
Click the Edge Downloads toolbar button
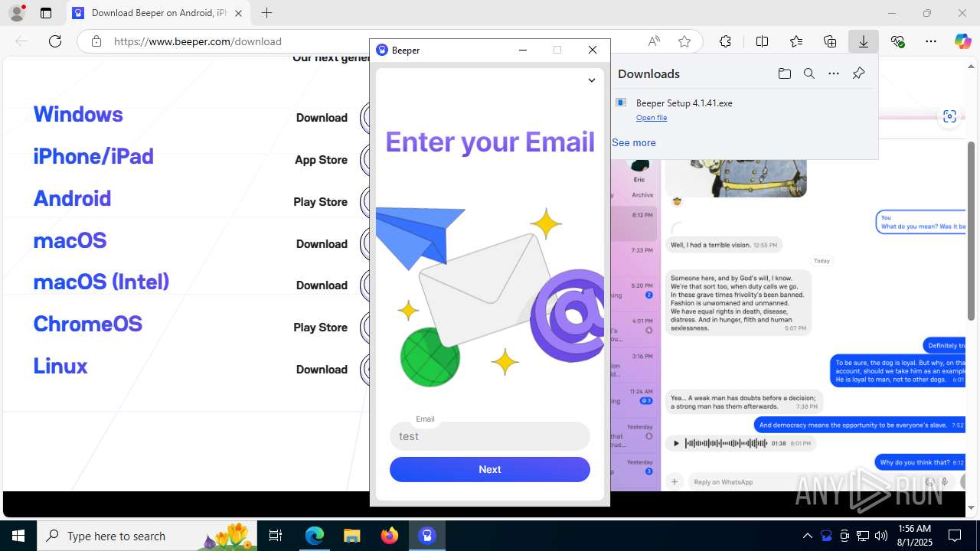tap(864, 41)
